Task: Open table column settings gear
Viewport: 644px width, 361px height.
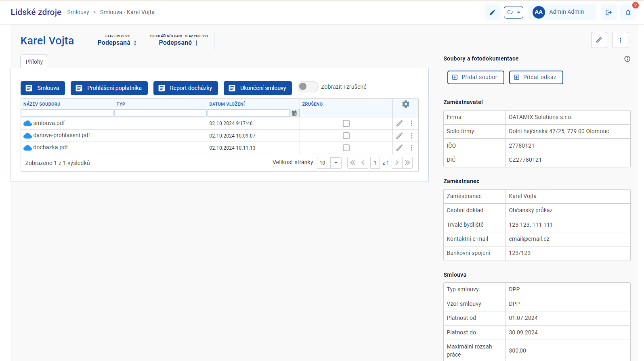Action: point(406,104)
